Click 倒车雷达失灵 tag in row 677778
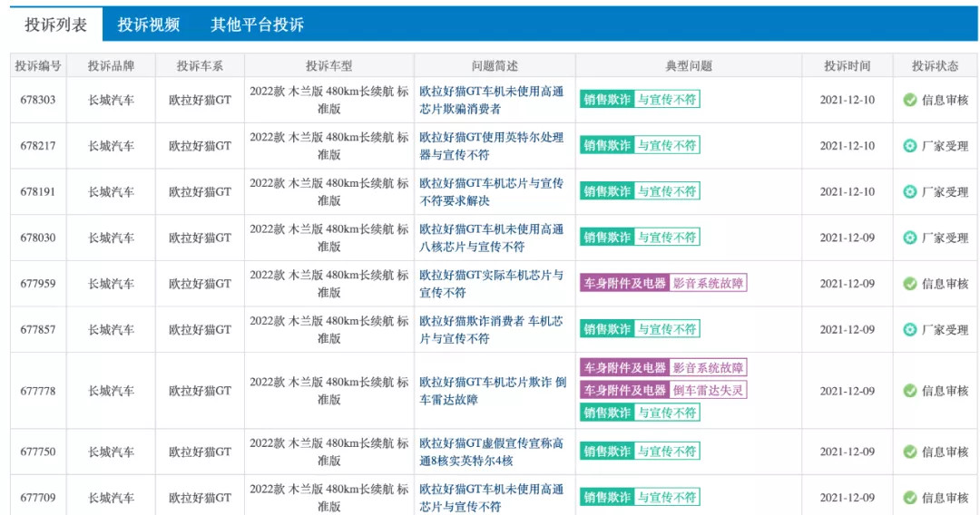This screenshot has width=980, height=515. coord(708,390)
